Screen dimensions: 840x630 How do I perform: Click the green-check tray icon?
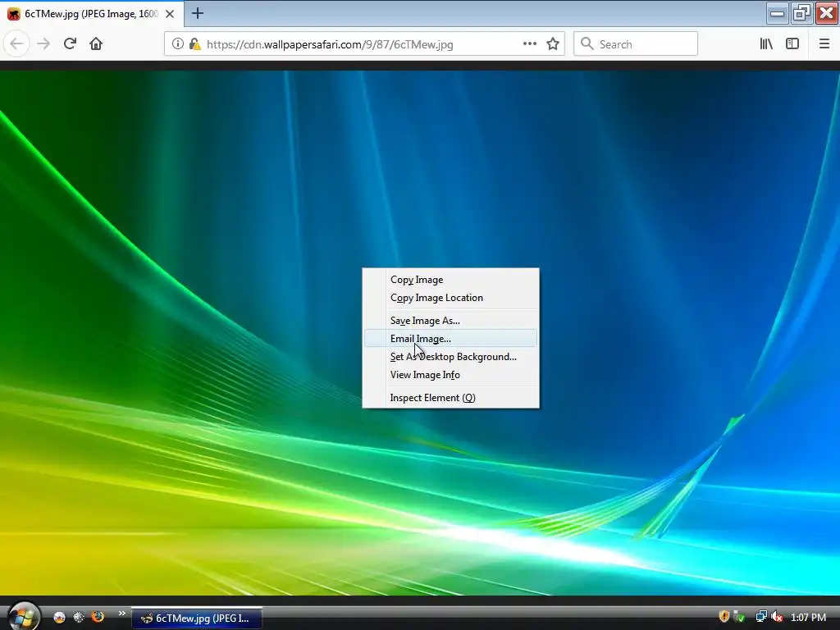coord(739,617)
